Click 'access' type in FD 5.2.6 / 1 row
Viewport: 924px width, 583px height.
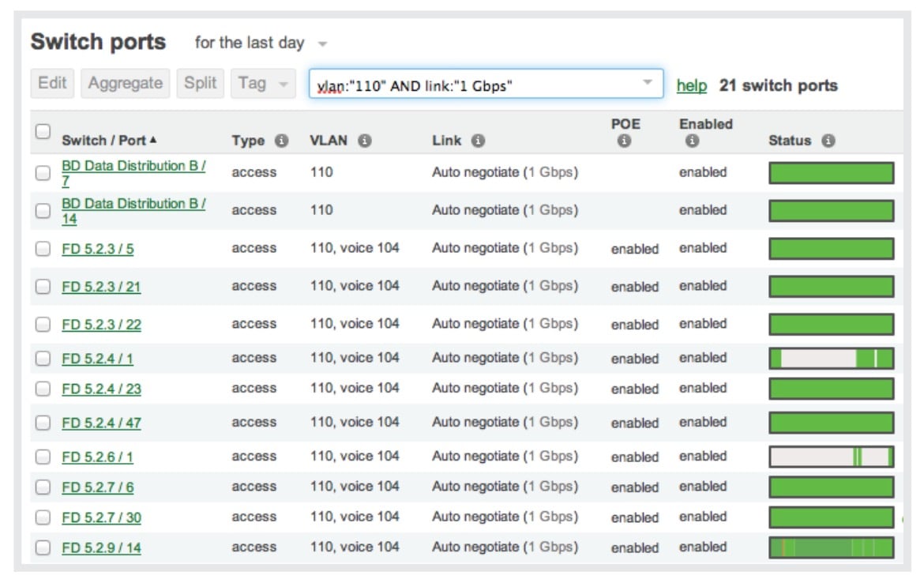click(254, 457)
